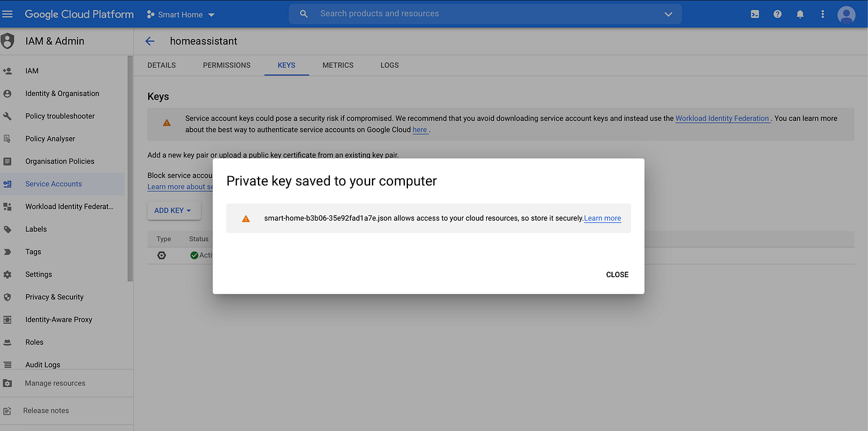
Task: Activate the Cloud Shell icon
Action: click(x=755, y=14)
